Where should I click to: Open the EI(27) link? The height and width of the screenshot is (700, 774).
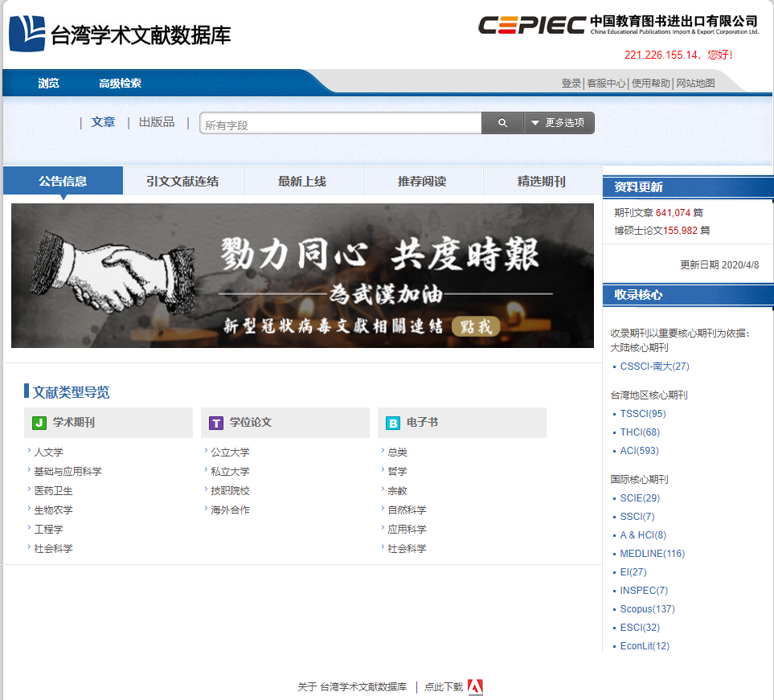pyautogui.click(x=633, y=572)
